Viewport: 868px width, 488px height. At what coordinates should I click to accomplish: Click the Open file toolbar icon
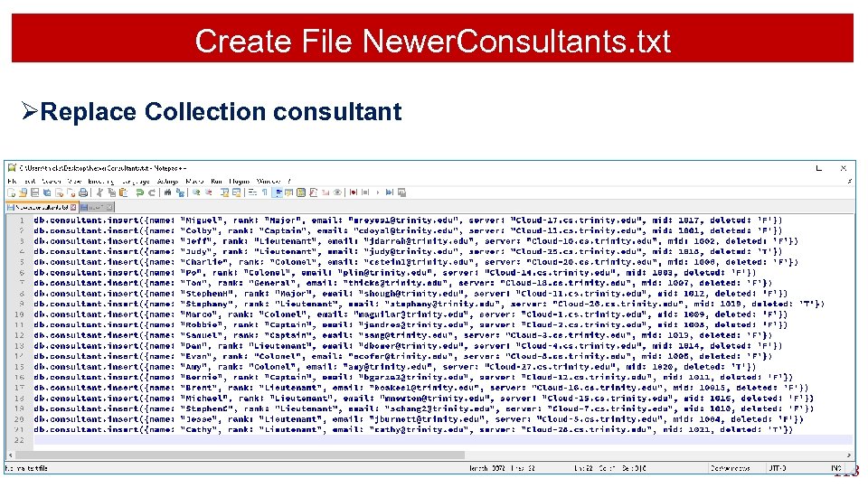click(23, 192)
